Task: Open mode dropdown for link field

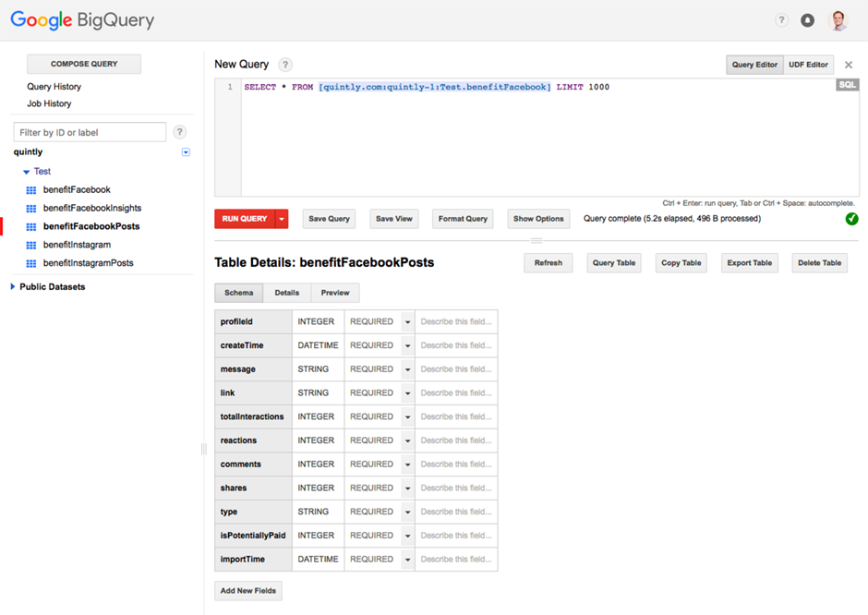Action: click(x=407, y=393)
